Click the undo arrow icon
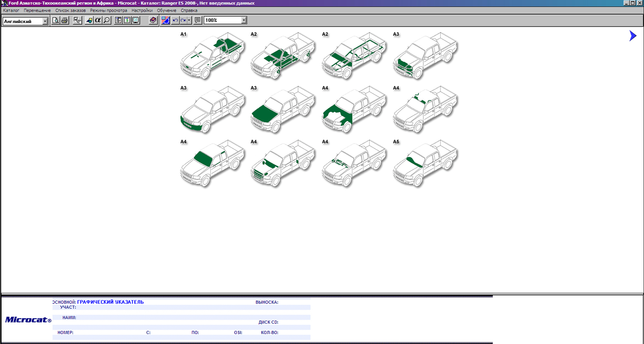 (x=175, y=20)
